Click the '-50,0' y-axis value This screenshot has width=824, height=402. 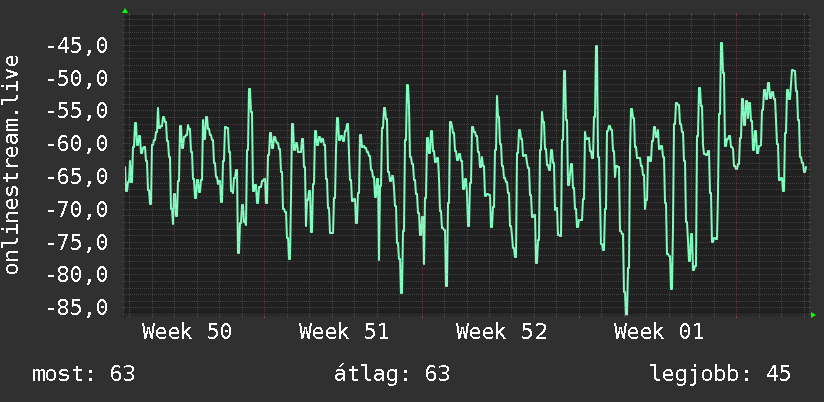[77, 79]
